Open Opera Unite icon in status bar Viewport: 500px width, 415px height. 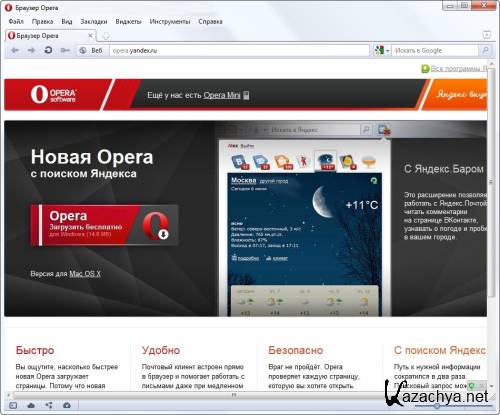(x=49, y=405)
